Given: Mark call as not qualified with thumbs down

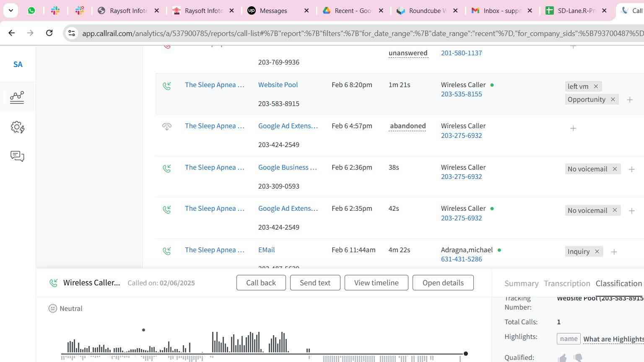Looking at the screenshot, I should coord(578,358).
